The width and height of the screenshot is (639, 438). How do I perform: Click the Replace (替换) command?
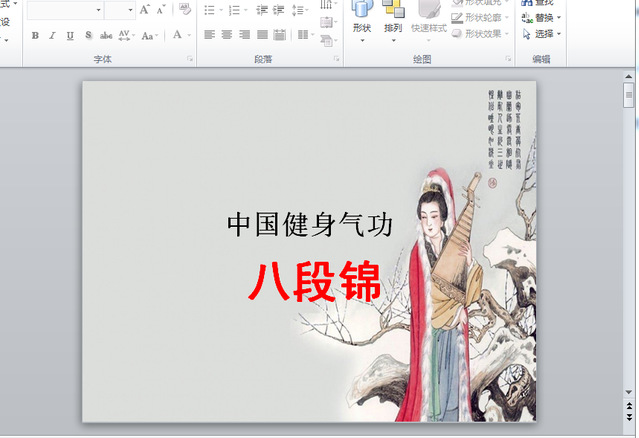pyautogui.click(x=543, y=17)
